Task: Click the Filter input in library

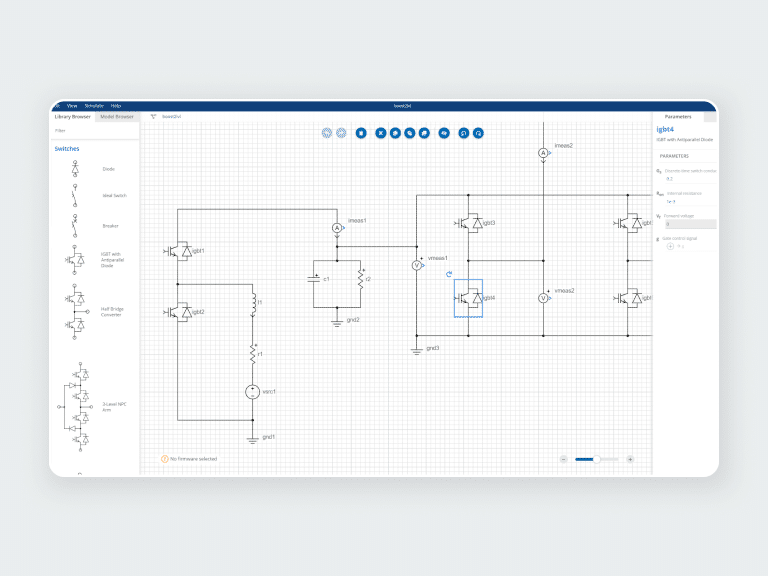Action: coord(95,131)
